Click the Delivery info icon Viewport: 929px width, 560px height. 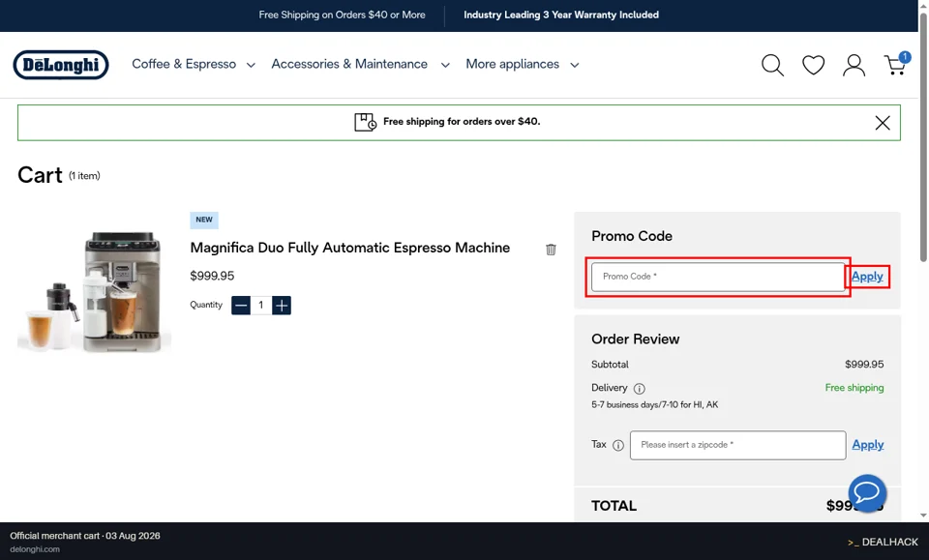(640, 389)
